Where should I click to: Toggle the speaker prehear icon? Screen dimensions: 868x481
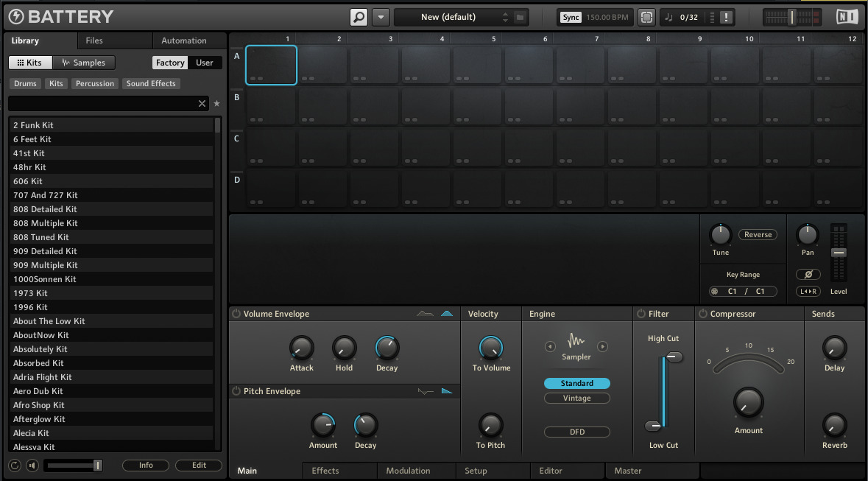pyautogui.click(x=32, y=466)
